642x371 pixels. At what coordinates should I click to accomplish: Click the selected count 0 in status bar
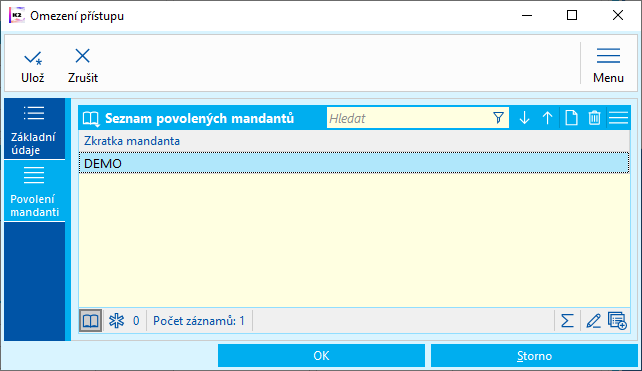(x=136, y=321)
